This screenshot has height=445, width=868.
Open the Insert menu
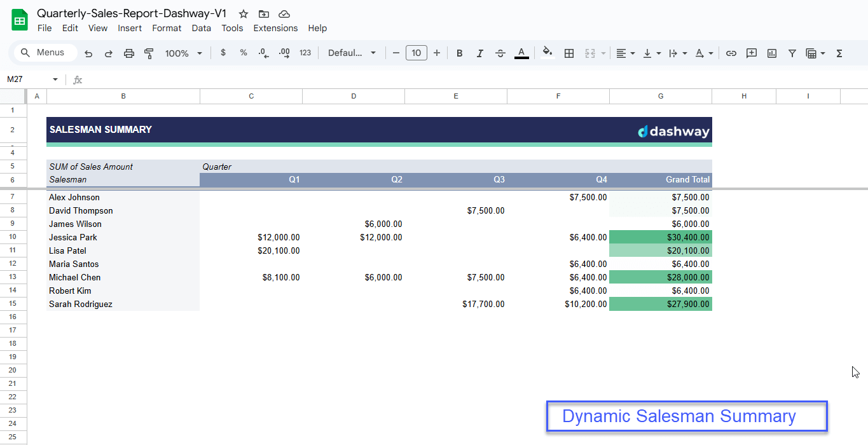[130, 28]
